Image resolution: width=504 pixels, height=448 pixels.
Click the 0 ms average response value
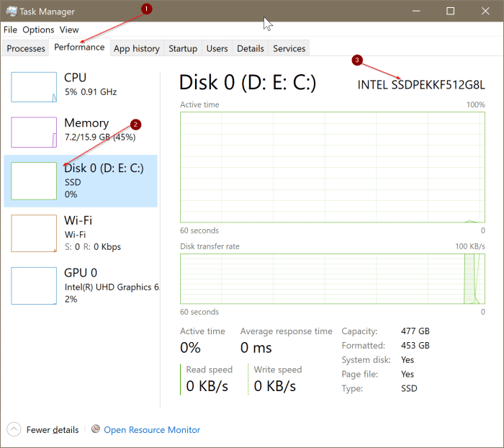click(x=256, y=348)
